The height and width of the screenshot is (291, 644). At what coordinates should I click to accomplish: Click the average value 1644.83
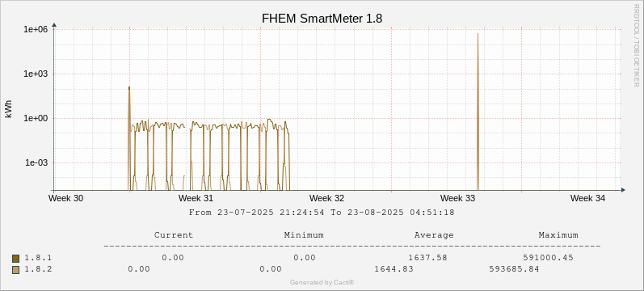click(x=394, y=269)
